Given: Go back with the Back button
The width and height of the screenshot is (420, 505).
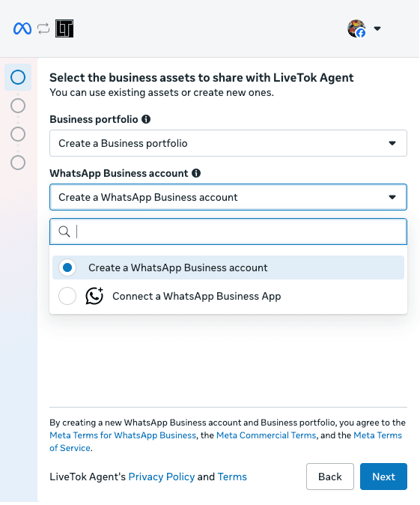Looking at the screenshot, I should click(330, 477).
